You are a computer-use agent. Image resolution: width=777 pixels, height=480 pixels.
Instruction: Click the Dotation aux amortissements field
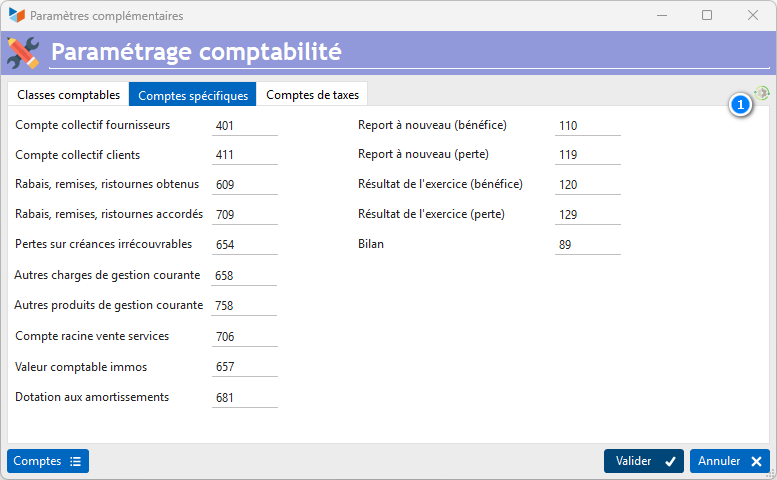[245, 398]
